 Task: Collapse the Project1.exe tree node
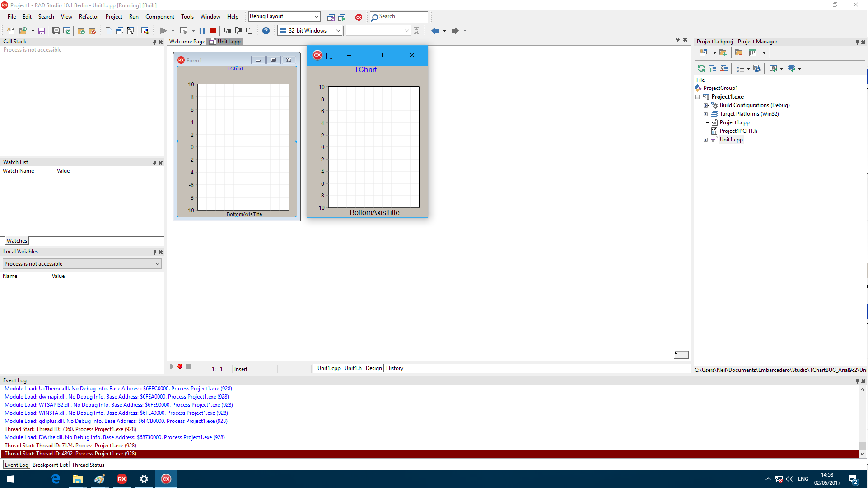(x=698, y=97)
